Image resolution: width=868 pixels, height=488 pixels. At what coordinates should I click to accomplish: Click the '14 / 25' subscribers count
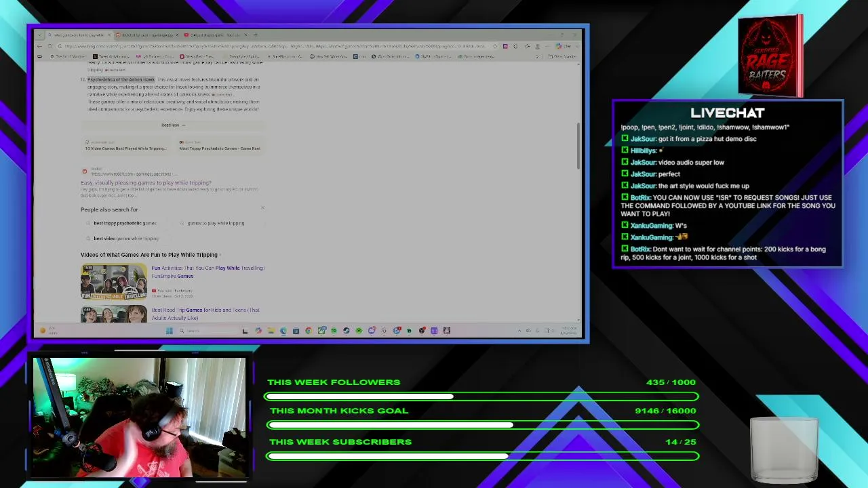[681, 442]
